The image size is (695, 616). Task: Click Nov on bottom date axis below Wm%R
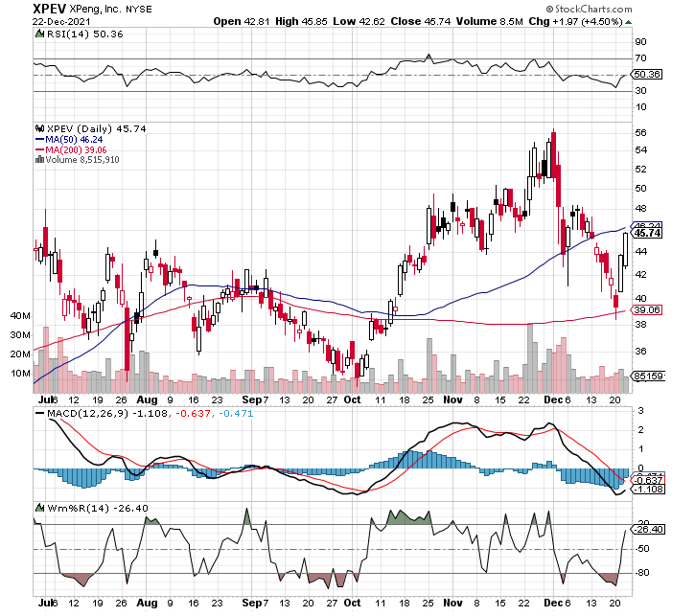point(452,604)
